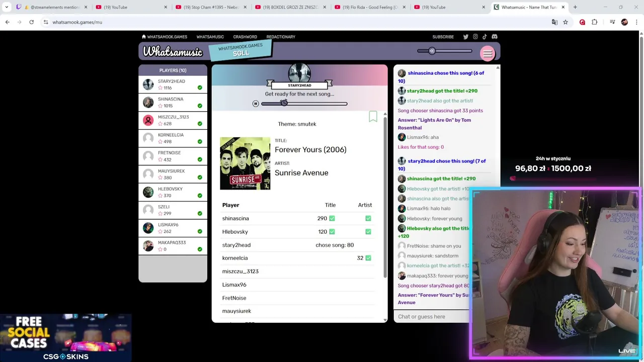Click the ready checkmark beside STARY2HEAD
Screen dimensions: 644x362
click(x=200, y=87)
